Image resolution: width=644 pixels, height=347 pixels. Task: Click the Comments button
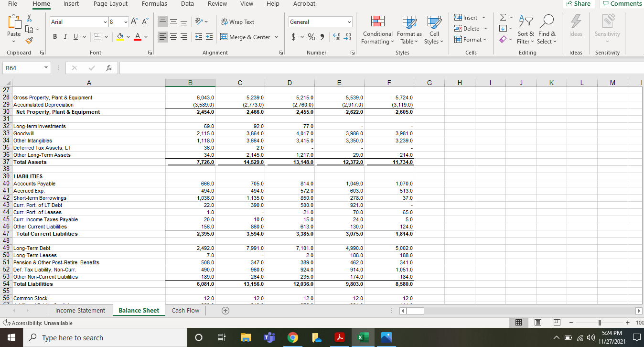tap(622, 3)
